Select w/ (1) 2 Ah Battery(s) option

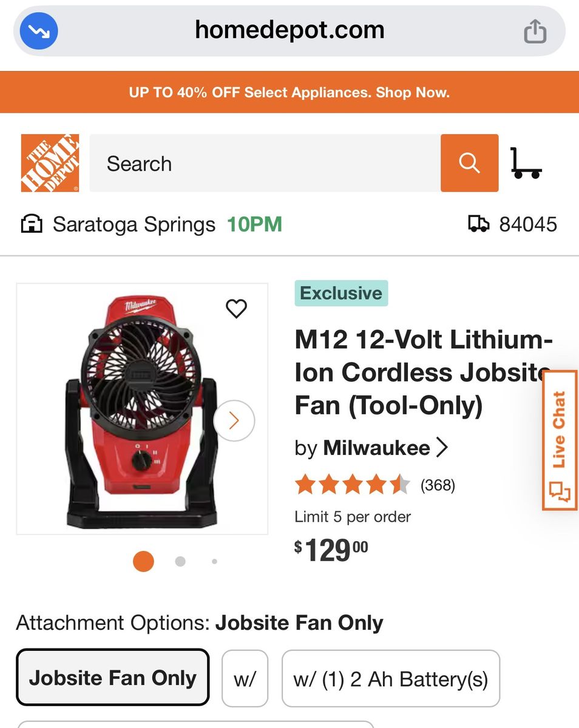click(x=390, y=679)
